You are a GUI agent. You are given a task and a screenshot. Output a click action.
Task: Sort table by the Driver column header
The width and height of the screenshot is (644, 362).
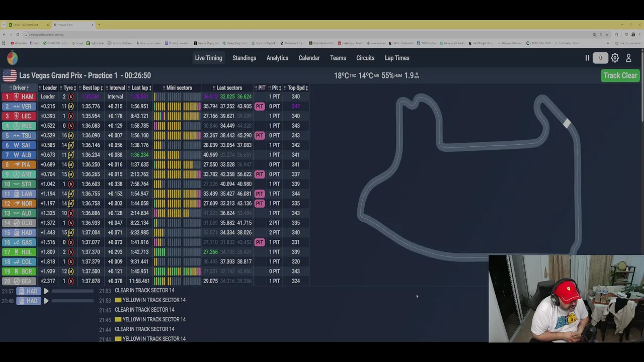tap(19, 88)
